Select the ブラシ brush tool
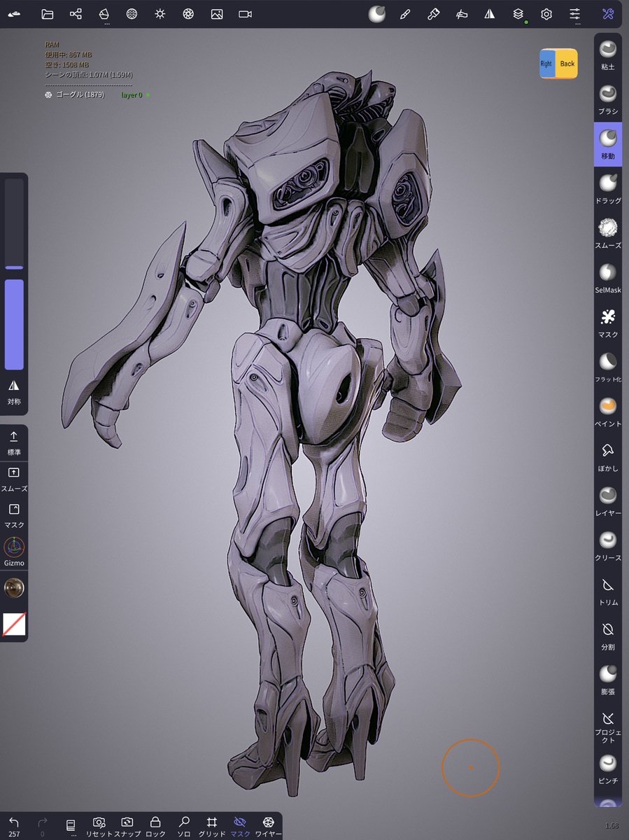The height and width of the screenshot is (840, 629). tap(608, 99)
